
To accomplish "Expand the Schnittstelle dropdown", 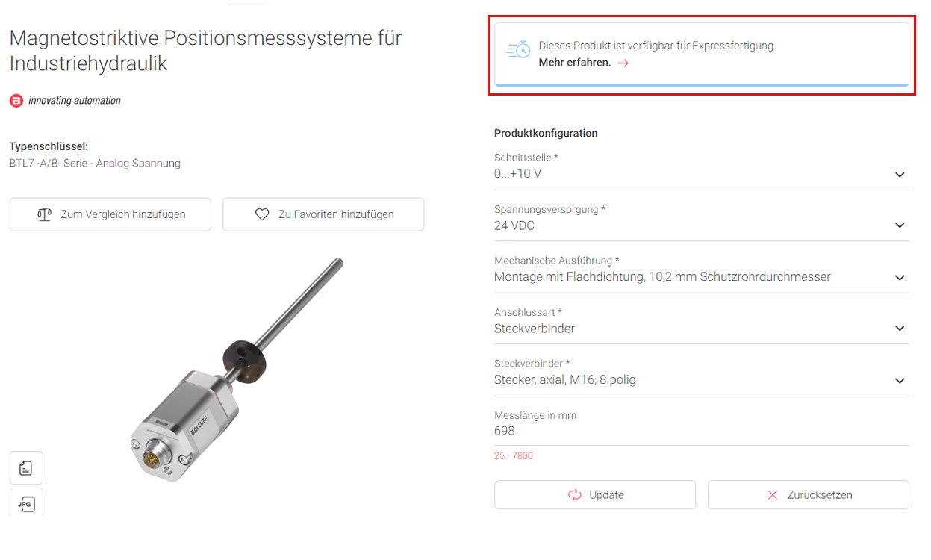I will (900, 175).
